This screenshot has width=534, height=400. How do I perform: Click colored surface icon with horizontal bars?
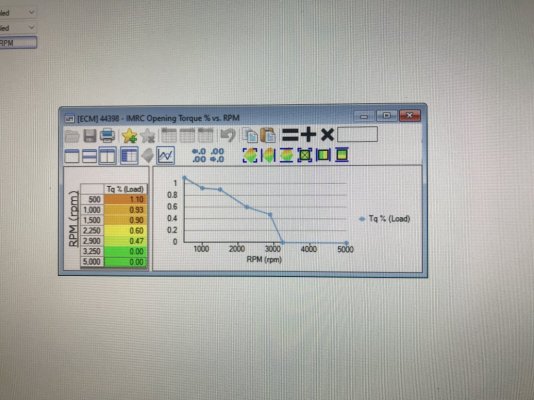(x=286, y=155)
